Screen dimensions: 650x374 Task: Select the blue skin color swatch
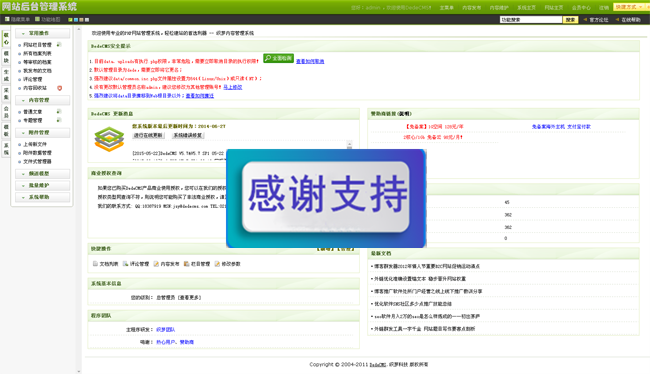pos(75,19)
